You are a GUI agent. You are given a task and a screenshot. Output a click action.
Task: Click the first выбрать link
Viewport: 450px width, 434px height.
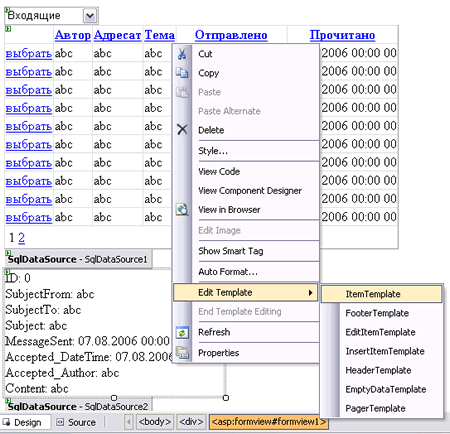click(x=29, y=53)
